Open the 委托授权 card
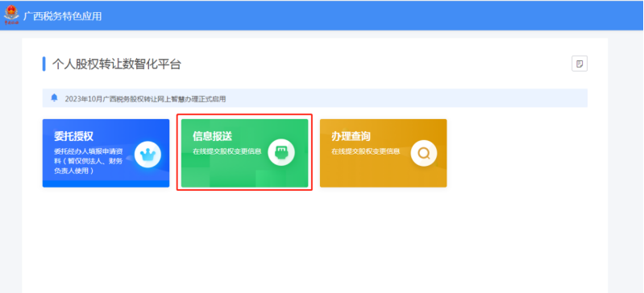This screenshot has height=293, width=644. coord(106,153)
